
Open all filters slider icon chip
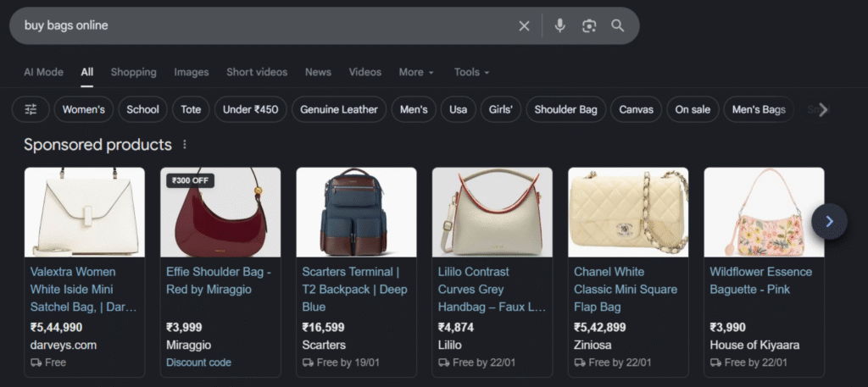[x=31, y=109]
